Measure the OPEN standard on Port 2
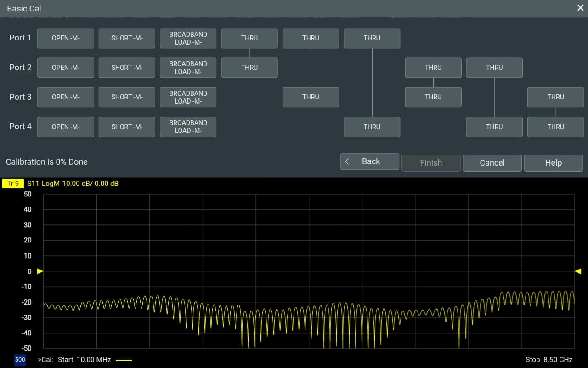 click(x=65, y=68)
